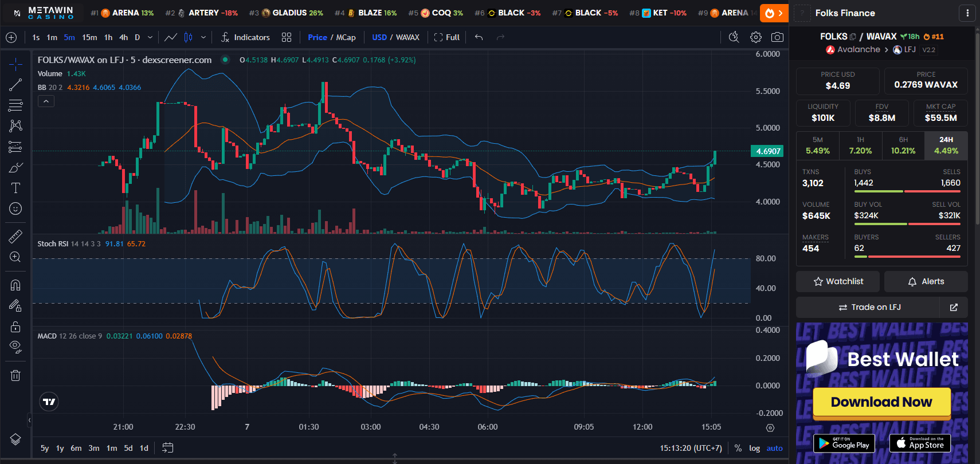
Task: Select the crosshair cursor tool
Action: coord(15,63)
